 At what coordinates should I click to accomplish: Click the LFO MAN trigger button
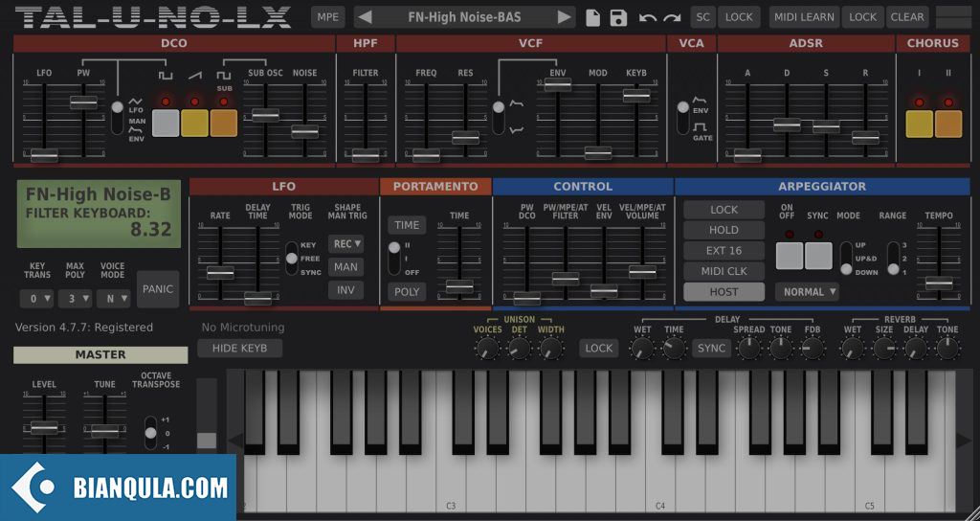345,267
